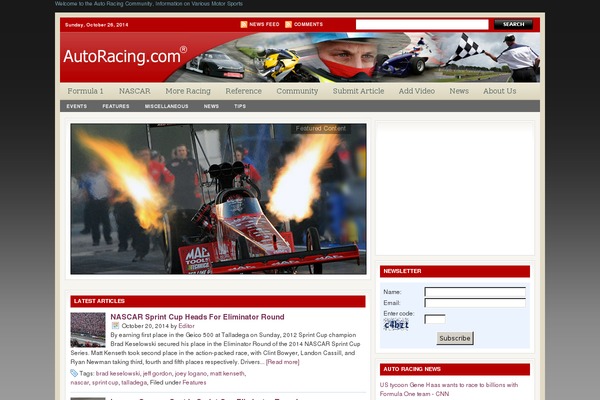The image size is (600, 400).
Task: Select the Tips category tab
Action: click(240, 106)
